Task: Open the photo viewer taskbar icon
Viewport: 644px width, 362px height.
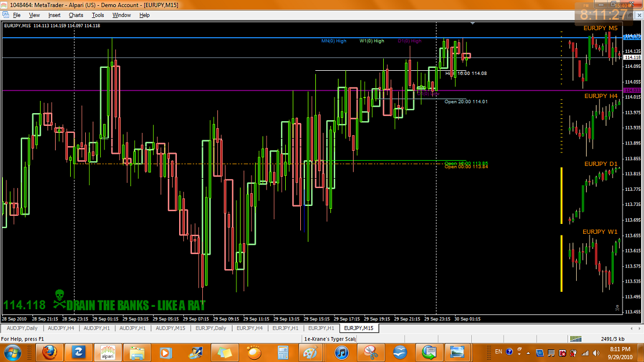Action: [x=457, y=353]
